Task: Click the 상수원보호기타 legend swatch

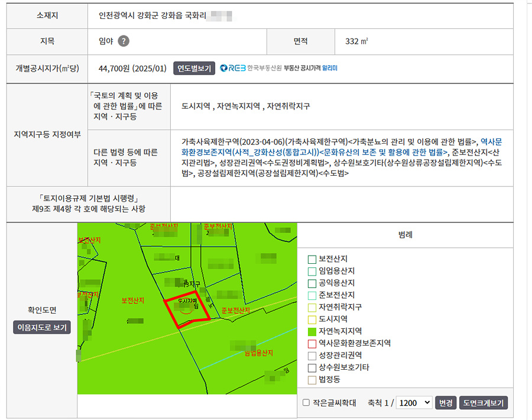Action: [312, 367]
